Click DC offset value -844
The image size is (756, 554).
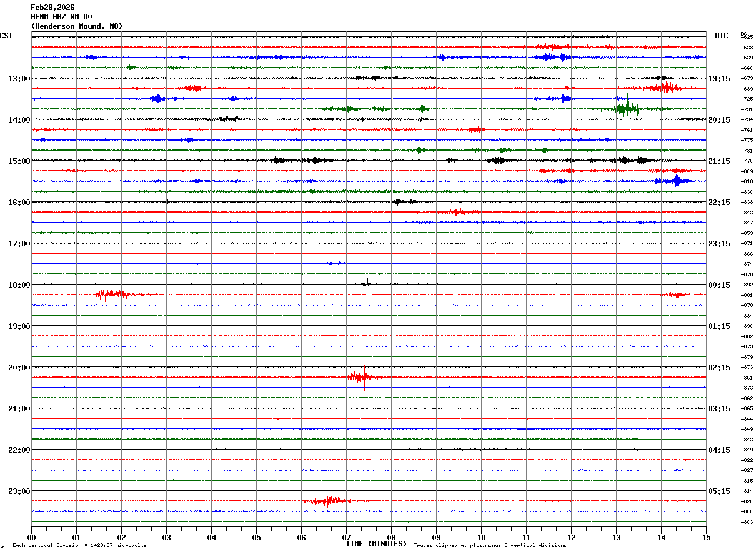point(746,419)
